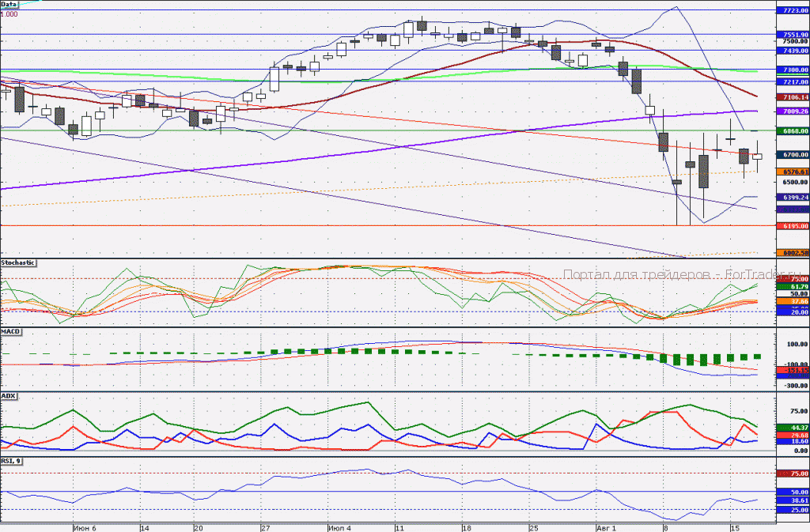Open the ForTrader.ru portal watermark link
810x532 pixels.
pos(682,274)
